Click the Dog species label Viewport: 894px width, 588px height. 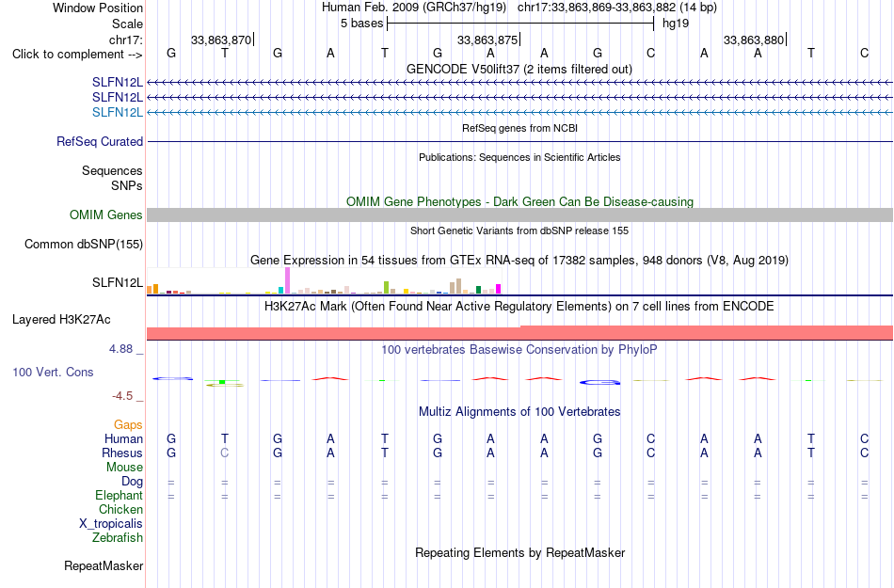point(132,482)
